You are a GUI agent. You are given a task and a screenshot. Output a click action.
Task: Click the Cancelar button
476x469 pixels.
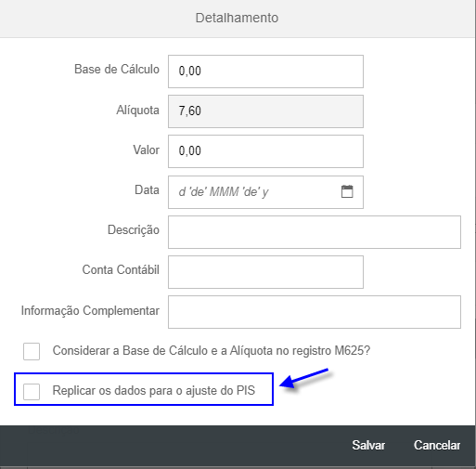point(437,445)
